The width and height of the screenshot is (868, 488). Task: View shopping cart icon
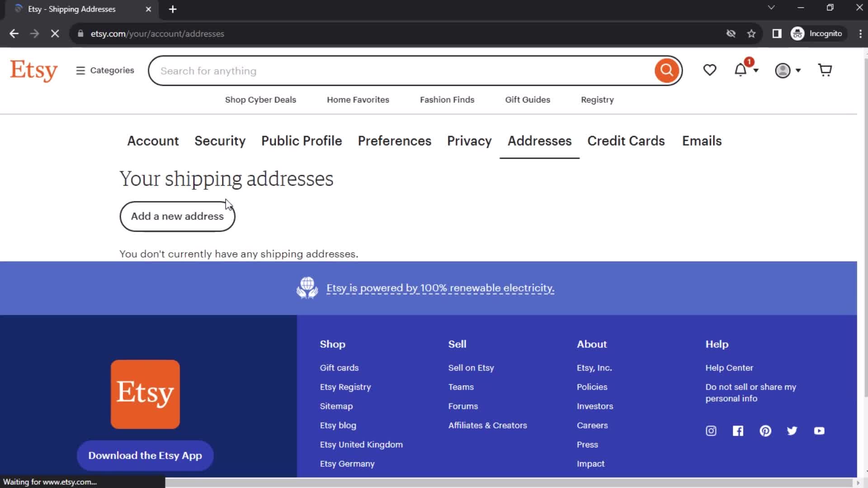(x=826, y=70)
